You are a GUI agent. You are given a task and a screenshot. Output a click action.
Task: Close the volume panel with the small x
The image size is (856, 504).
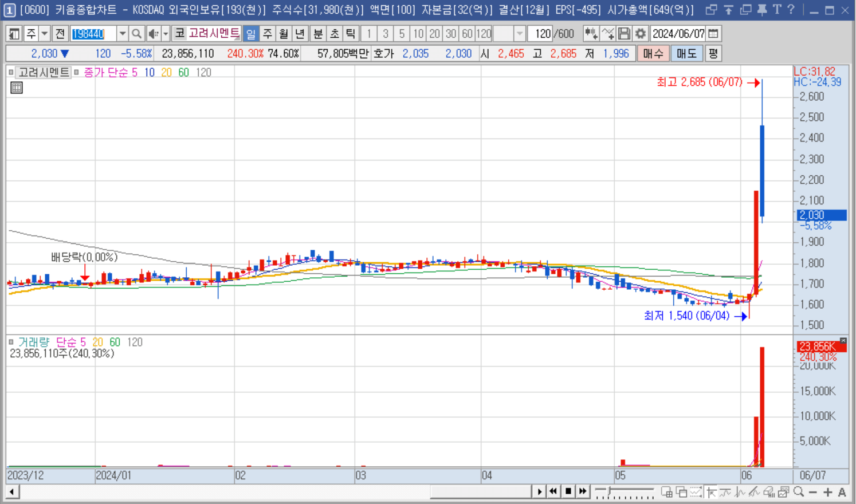pos(843,341)
